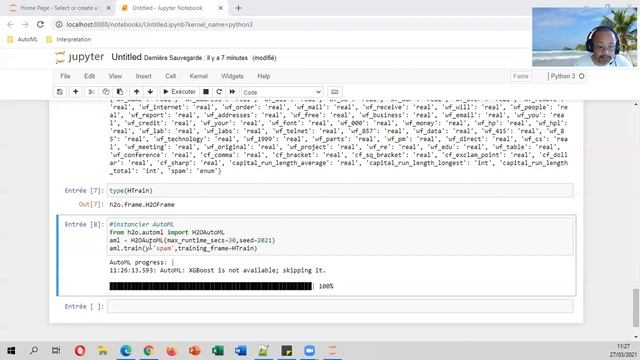
Task: Open the Code cell type dropdown
Action: [282, 92]
